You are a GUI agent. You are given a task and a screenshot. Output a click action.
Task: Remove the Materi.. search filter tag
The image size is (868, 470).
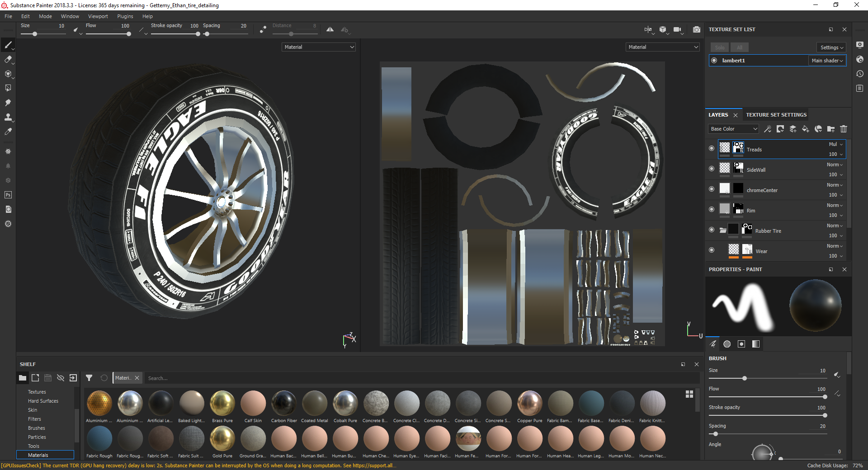pyautogui.click(x=137, y=378)
